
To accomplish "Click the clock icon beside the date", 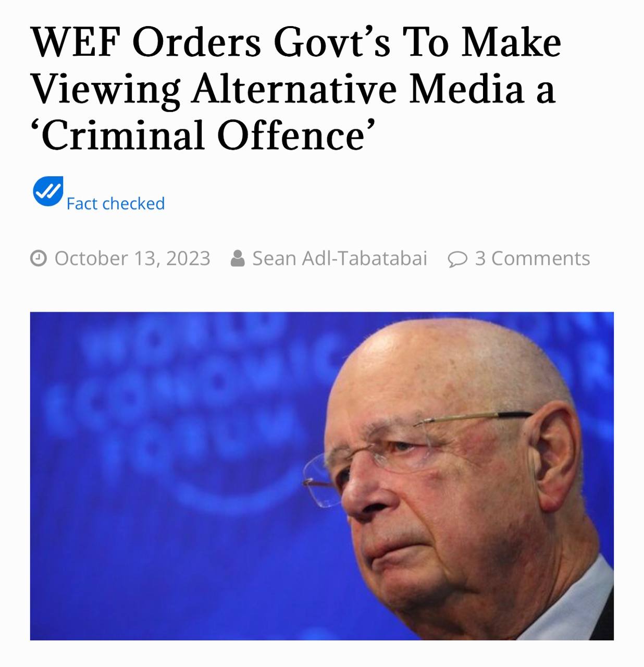I will (39, 258).
